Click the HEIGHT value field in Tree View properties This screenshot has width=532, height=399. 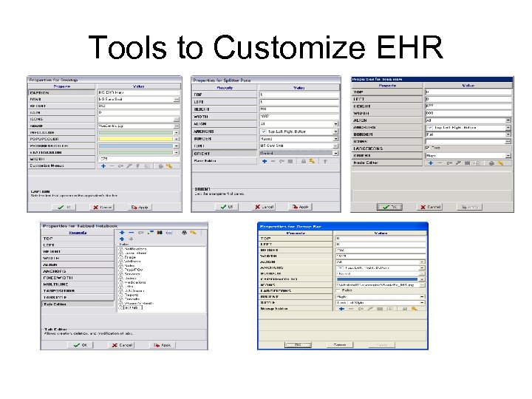coord(468,106)
